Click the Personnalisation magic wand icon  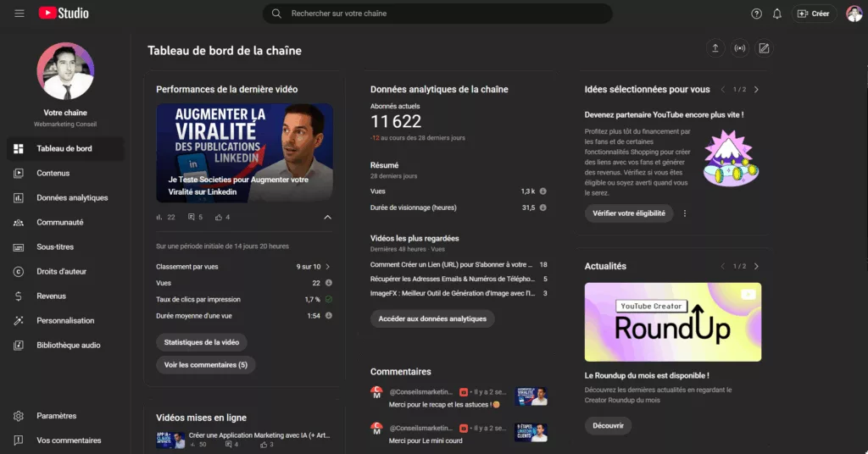click(x=19, y=321)
